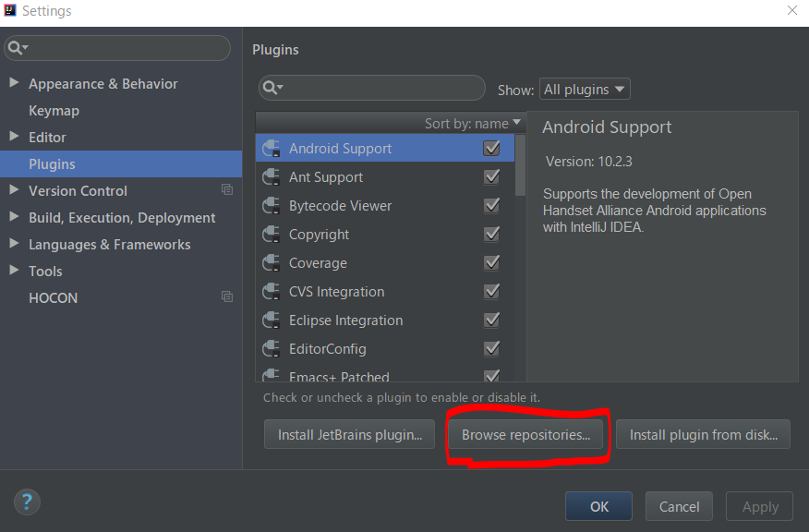The height and width of the screenshot is (532, 809).
Task: Uncheck the CVS Integration plugin
Action: (491, 292)
